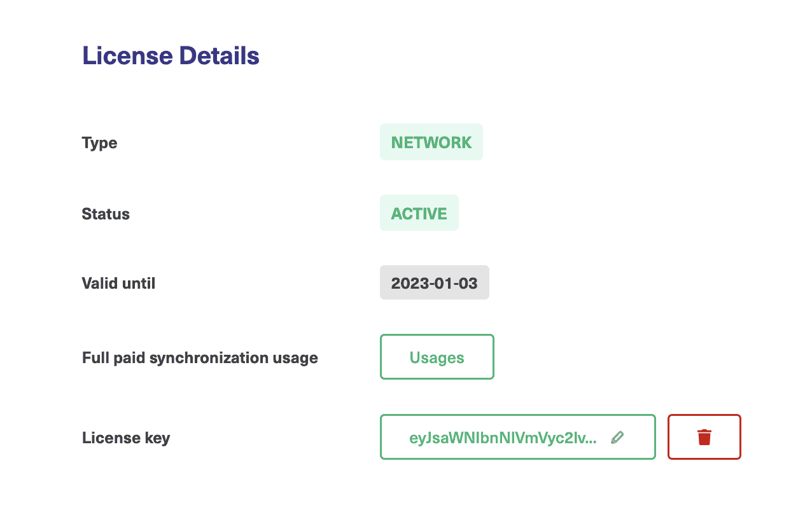Click the Type label
Image resolution: width=812 pixels, height=524 pixels.
99,142
